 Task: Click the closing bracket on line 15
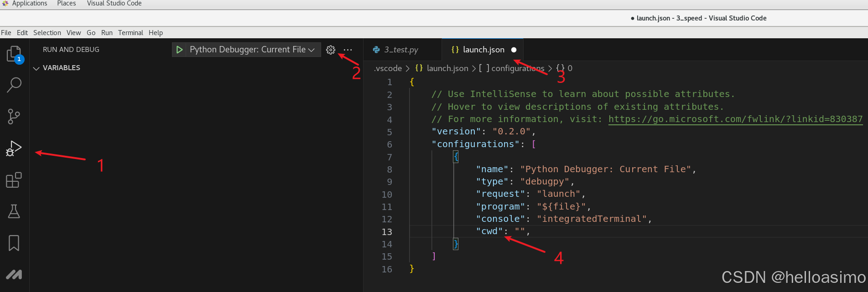pos(434,256)
